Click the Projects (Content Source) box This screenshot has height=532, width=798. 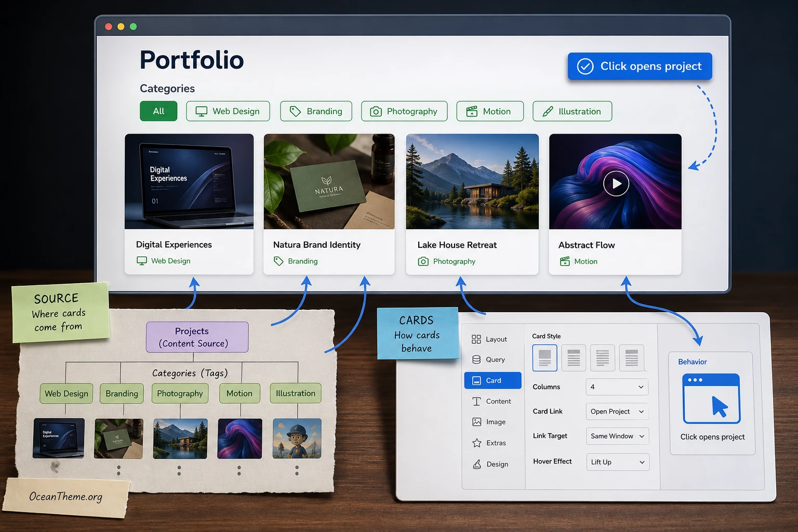click(x=197, y=337)
